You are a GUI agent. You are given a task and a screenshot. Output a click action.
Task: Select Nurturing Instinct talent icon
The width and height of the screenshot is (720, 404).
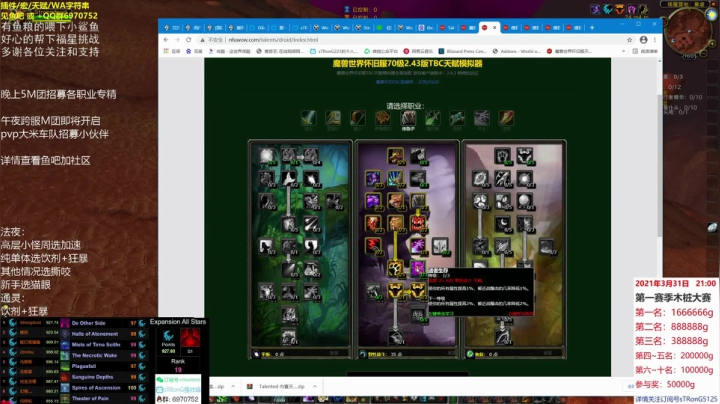[440, 247]
